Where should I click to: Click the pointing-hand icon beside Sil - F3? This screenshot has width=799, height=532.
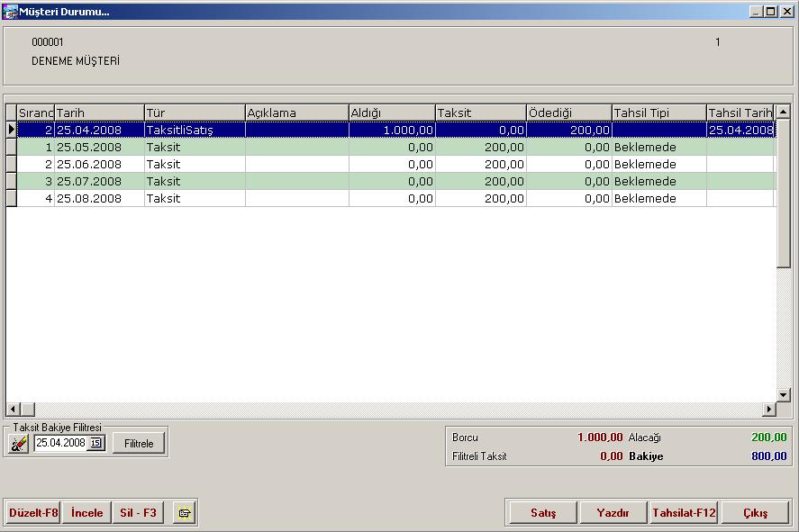click(185, 513)
